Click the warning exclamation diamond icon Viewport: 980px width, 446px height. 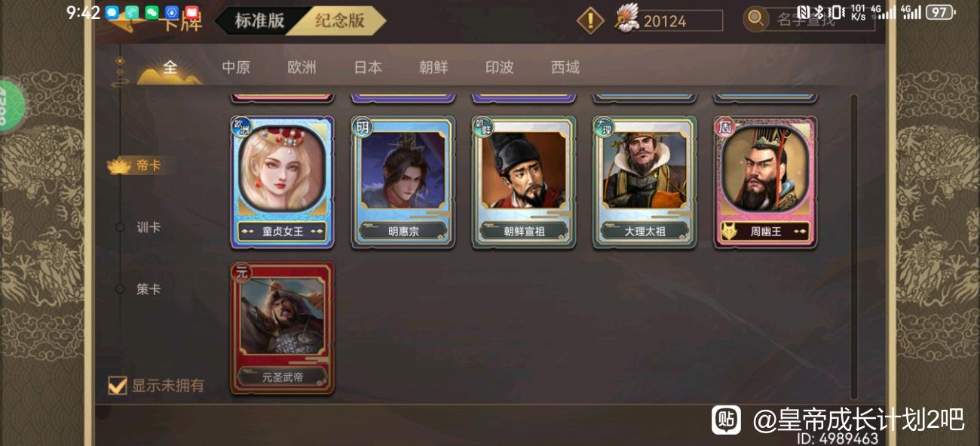point(590,20)
